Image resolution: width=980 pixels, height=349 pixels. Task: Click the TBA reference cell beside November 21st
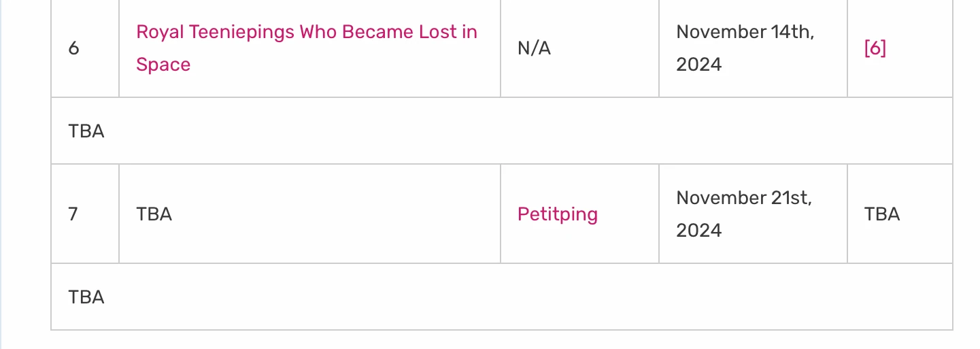click(x=881, y=214)
